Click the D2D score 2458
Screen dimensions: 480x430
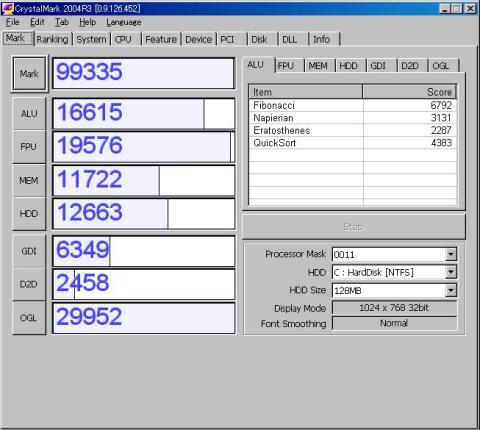pyautogui.click(x=144, y=284)
